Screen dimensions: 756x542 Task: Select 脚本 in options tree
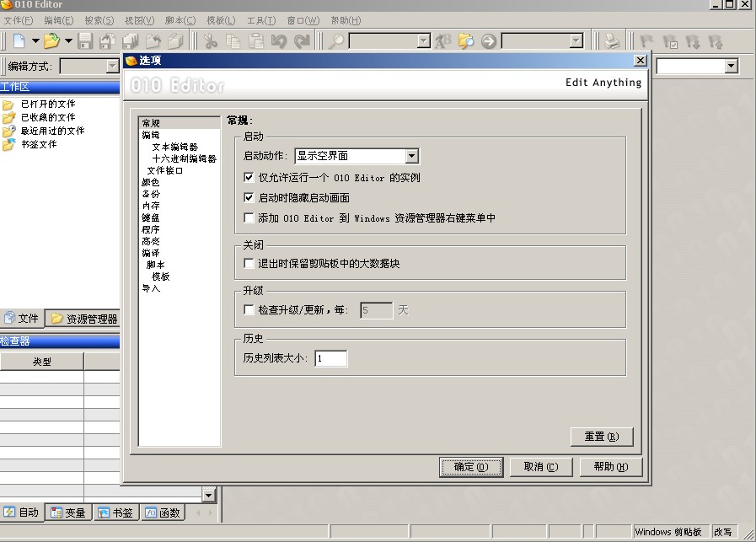(156, 265)
